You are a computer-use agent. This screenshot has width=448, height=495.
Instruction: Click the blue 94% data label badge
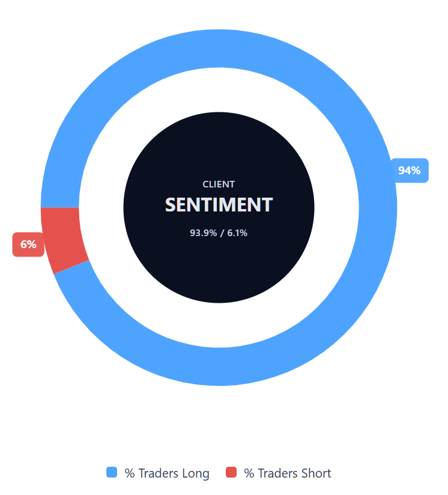click(410, 171)
